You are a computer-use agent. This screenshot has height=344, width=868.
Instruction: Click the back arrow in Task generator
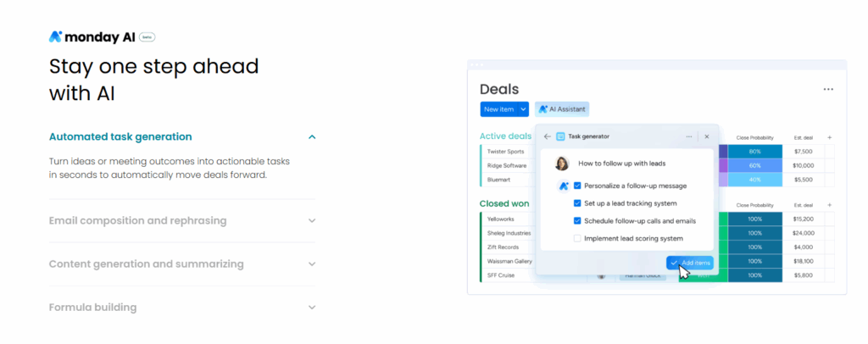(x=547, y=136)
